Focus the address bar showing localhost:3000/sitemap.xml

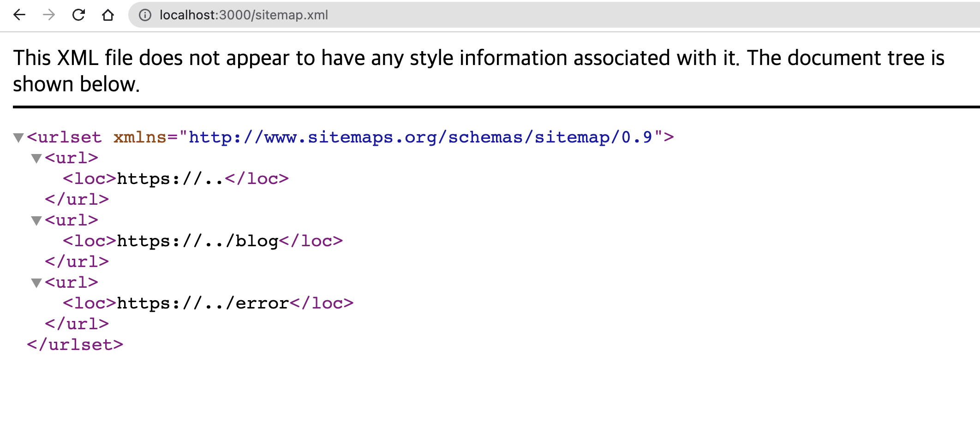pos(554,15)
